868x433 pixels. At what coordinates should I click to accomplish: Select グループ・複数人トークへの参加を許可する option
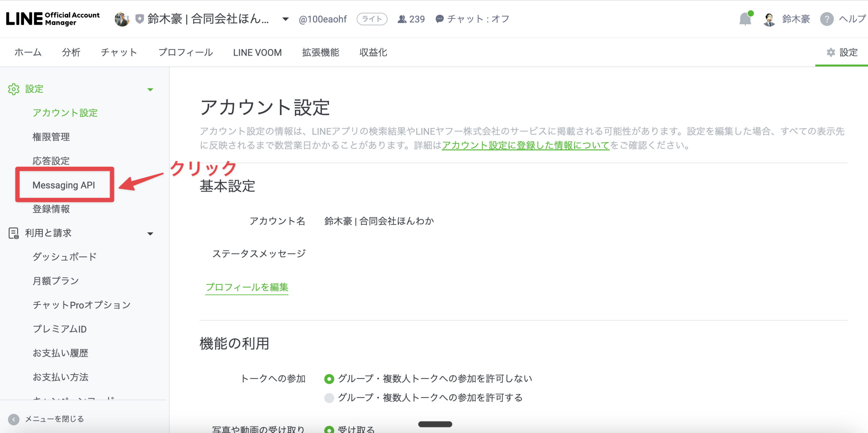pos(329,398)
